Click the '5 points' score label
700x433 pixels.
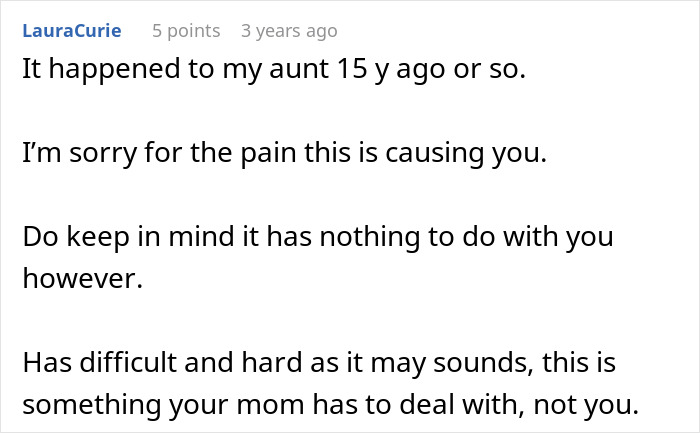pos(186,31)
